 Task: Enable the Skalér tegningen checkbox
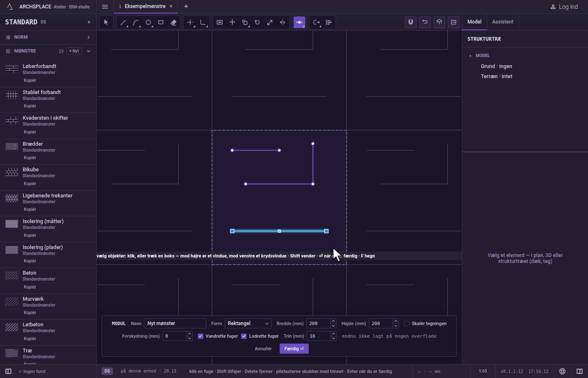(407, 323)
